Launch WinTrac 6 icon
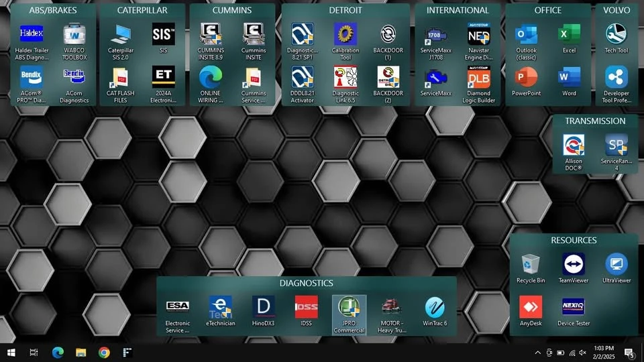 coord(435,311)
